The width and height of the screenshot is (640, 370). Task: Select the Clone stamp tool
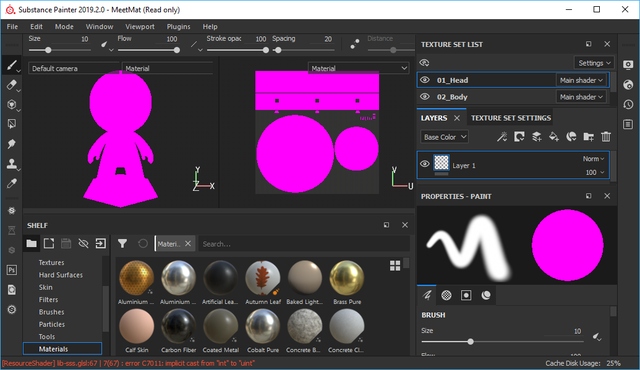11,164
